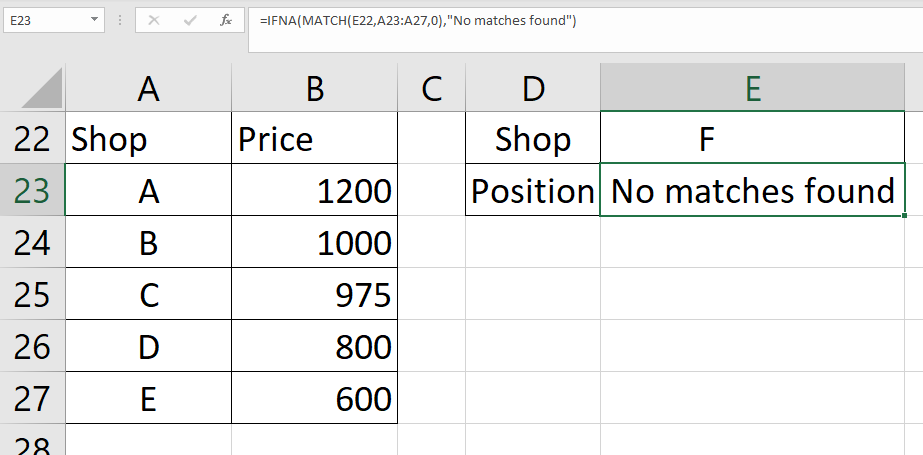Screen dimensions: 923x455
Task: Open Insert Function fx dialog
Action: click(x=226, y=20)
